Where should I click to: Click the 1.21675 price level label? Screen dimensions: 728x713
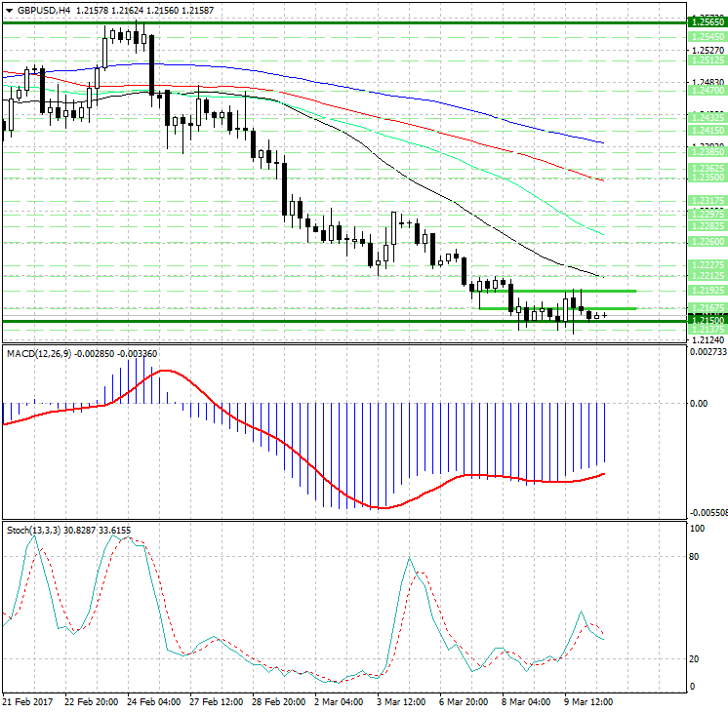[x=708, y=308]
